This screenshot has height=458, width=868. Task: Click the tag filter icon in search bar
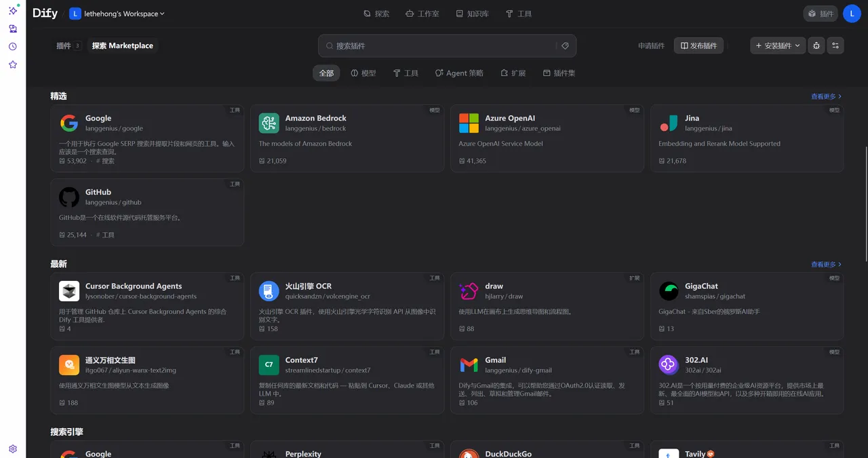pyautogui.click(x=565, y=45)
